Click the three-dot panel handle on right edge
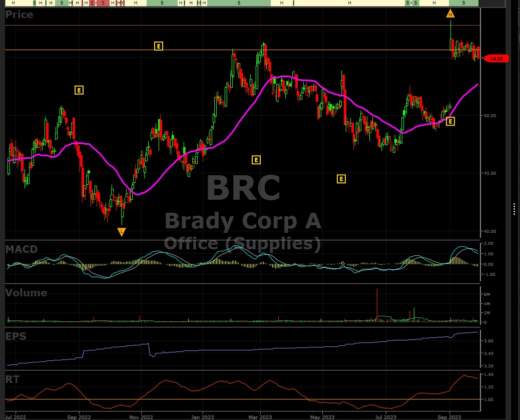520x420 pixels. 514,209
